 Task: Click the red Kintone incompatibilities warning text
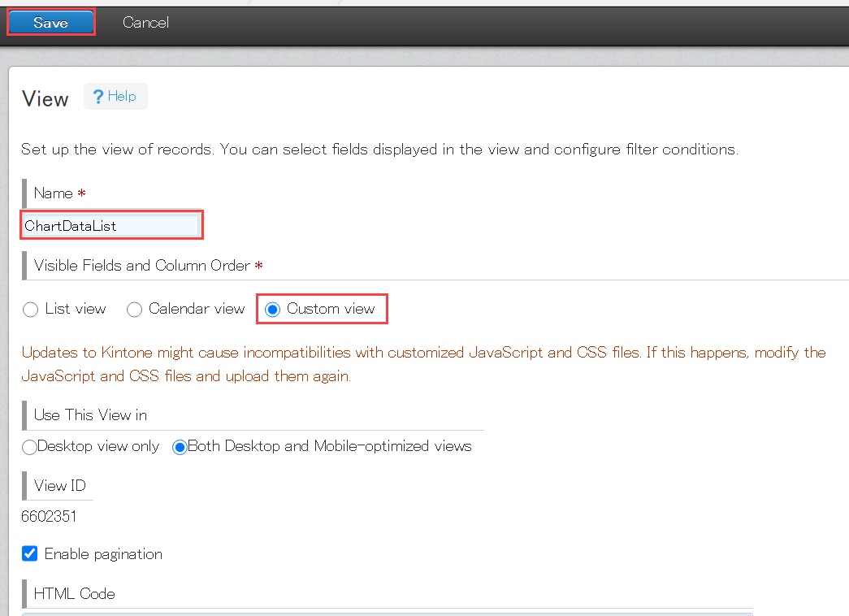pos(423,364)
